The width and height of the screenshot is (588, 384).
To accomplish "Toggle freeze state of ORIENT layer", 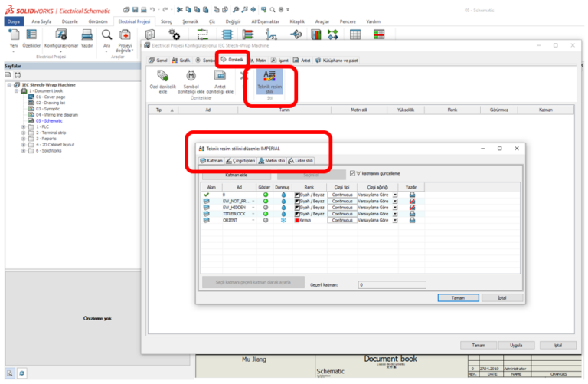I will tap(283, 220).
